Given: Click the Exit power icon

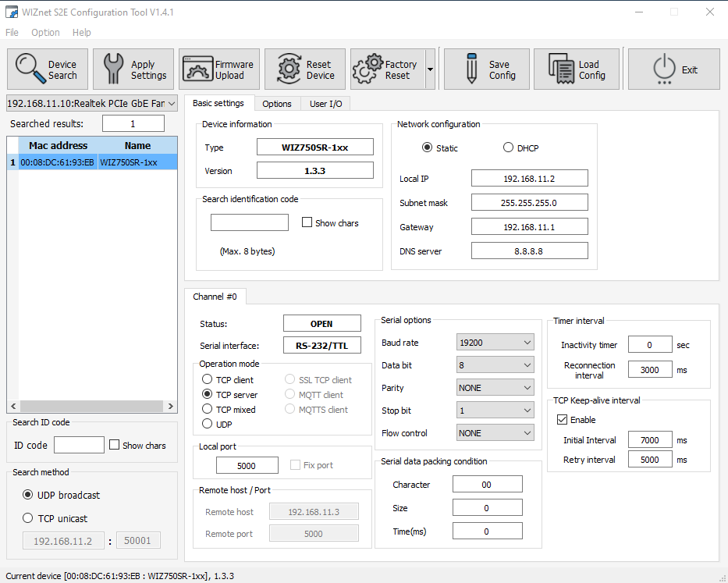Looking at the screenshot, I should click(x=664, y=69).
